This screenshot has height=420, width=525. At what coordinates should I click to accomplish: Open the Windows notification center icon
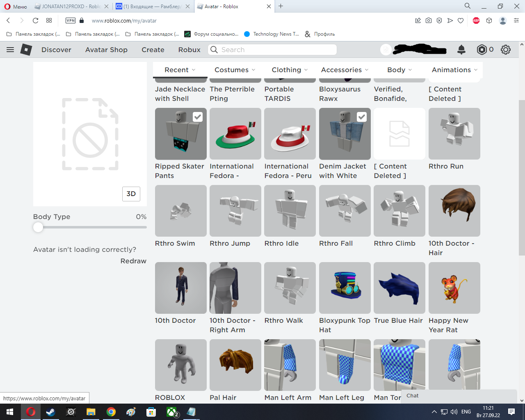[x=511, y=412]
